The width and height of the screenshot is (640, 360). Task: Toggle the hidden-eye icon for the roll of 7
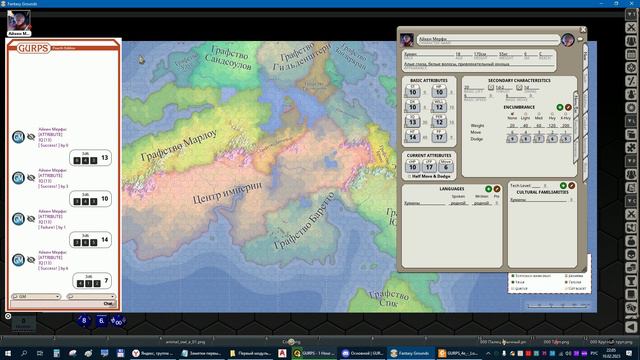(x=31, y=260)
